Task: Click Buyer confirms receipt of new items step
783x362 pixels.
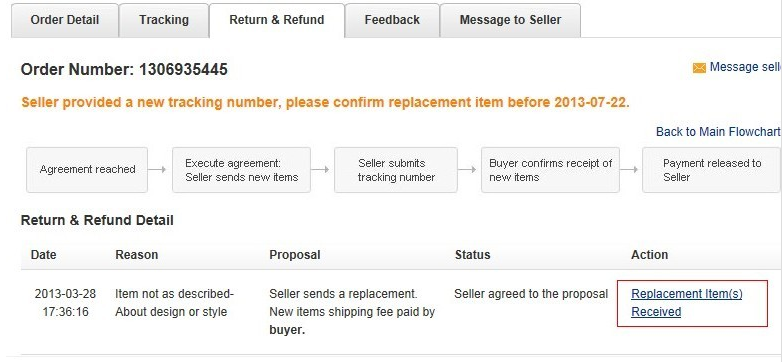Action: (x=550, y=170)
